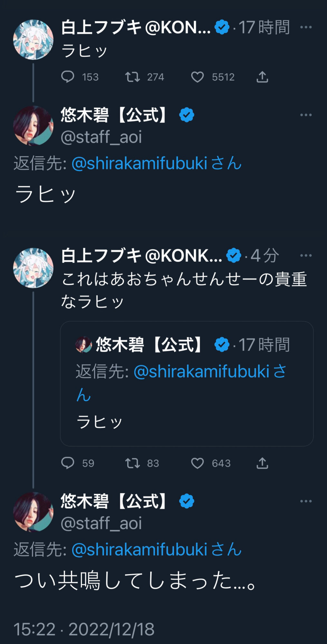
Task: Open reply thread on tweet with 59 replies
Action: [x=68, y=463]
